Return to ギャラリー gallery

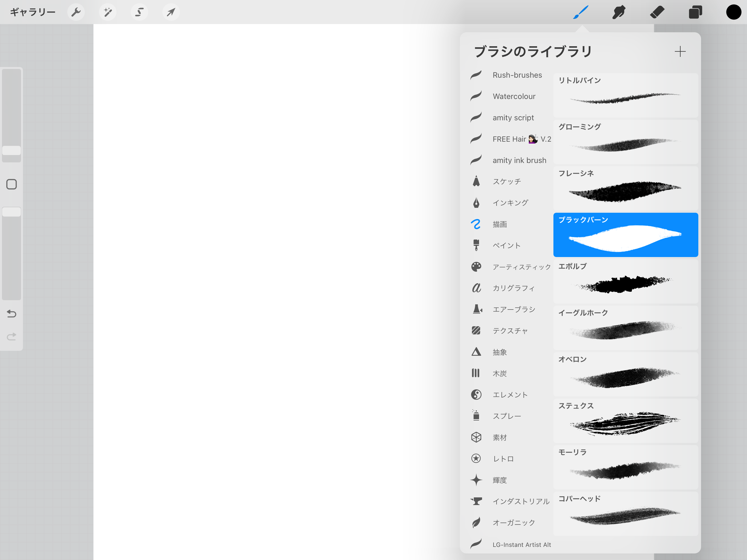(x=33, y=13)
